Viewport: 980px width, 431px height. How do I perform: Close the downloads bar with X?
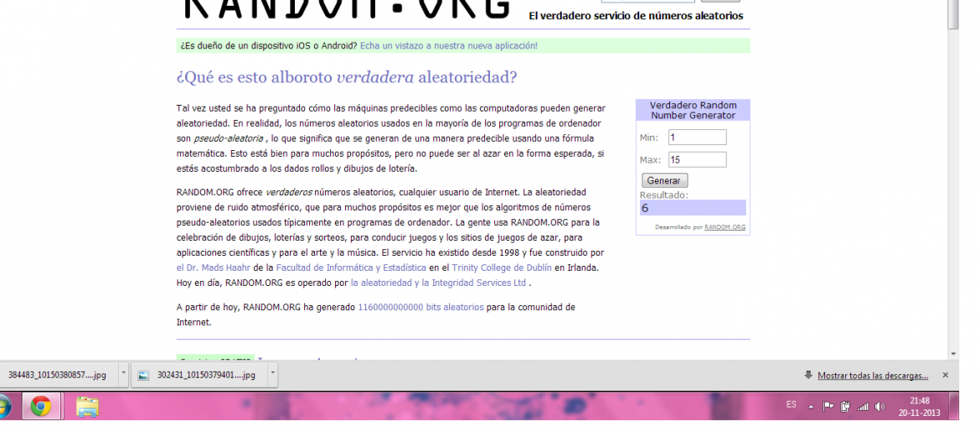pyautogui.click(x=946, y=375)
